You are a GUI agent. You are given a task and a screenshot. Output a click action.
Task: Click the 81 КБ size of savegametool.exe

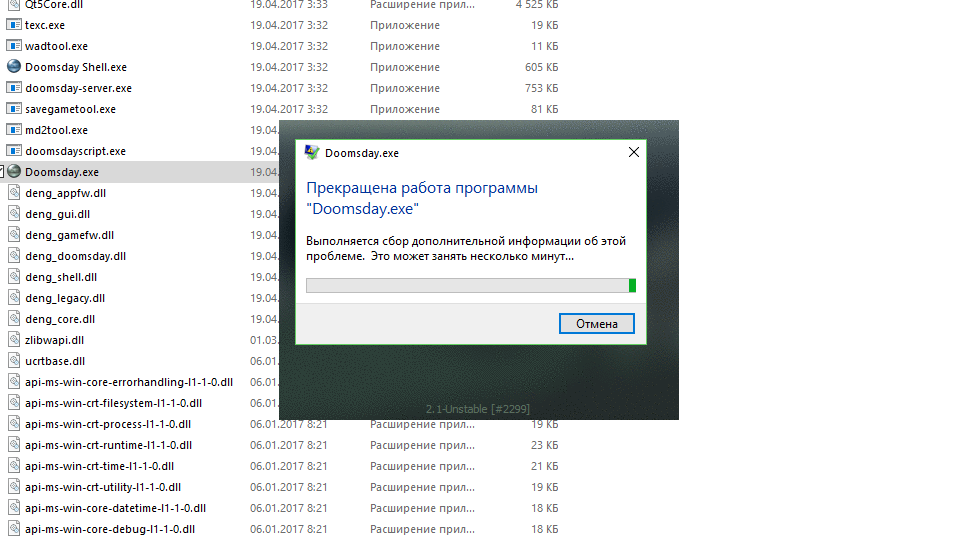coord(544,109)
